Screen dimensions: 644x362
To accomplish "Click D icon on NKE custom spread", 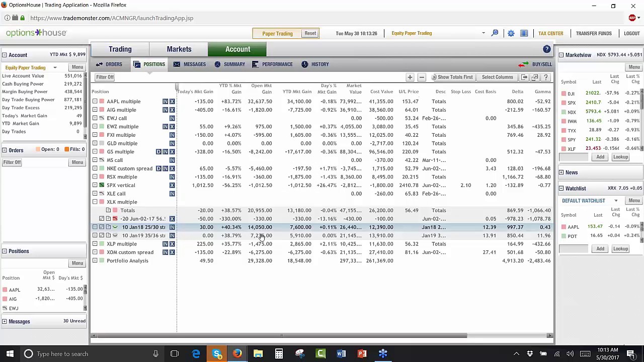I will click(158, 168).
